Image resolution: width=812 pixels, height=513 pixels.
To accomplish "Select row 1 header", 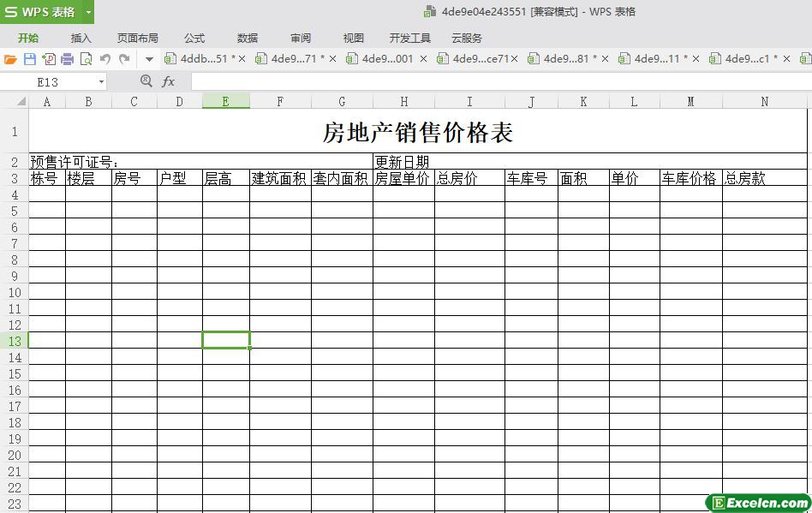I will tap(14, 131).
